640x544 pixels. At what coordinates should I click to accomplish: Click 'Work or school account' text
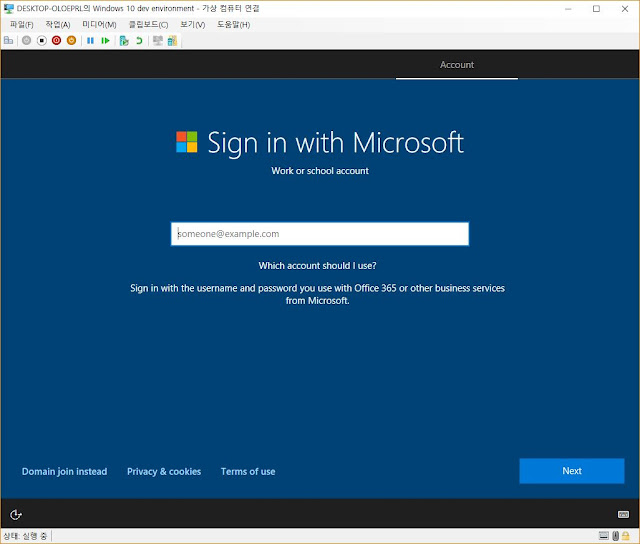pyautogui.click(x=320, y=171)
